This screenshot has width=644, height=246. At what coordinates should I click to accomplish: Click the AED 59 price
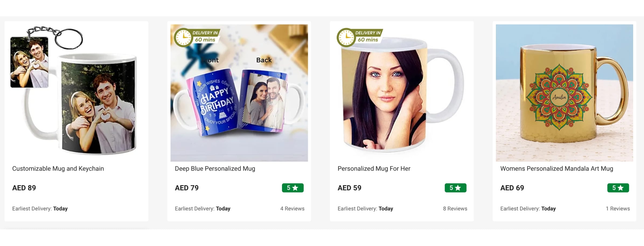pyautogui.click(x=349, y=188)
